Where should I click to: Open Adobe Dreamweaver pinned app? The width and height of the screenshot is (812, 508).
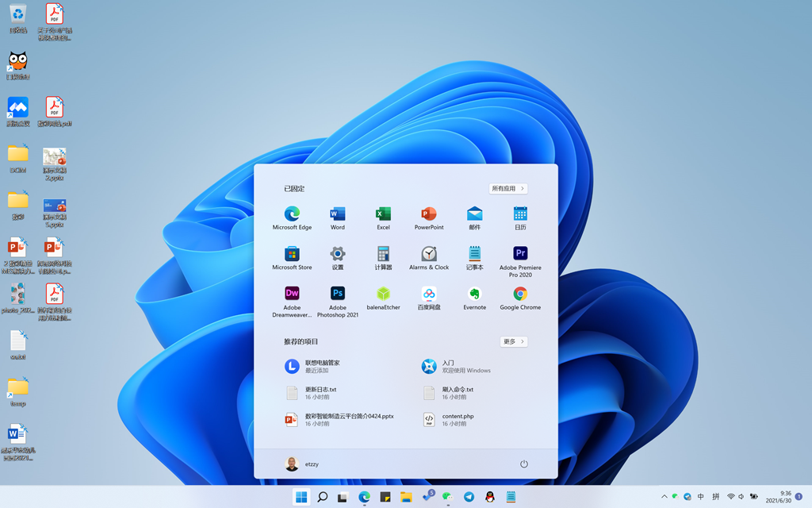(292, 302)
